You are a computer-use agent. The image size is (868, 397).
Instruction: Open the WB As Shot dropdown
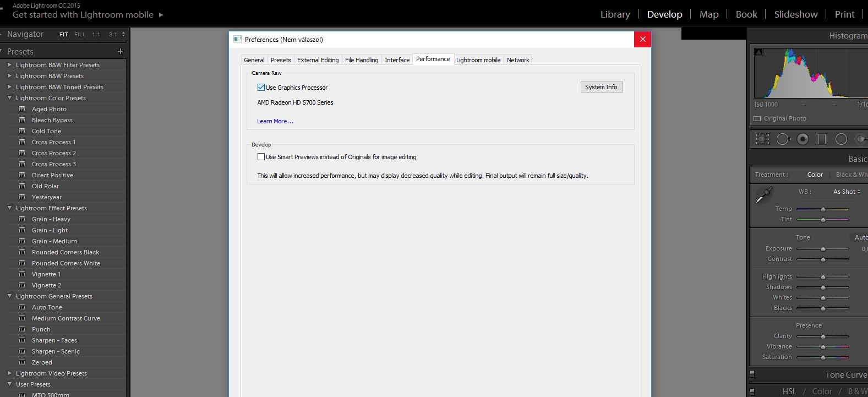[x=847, y=192]
